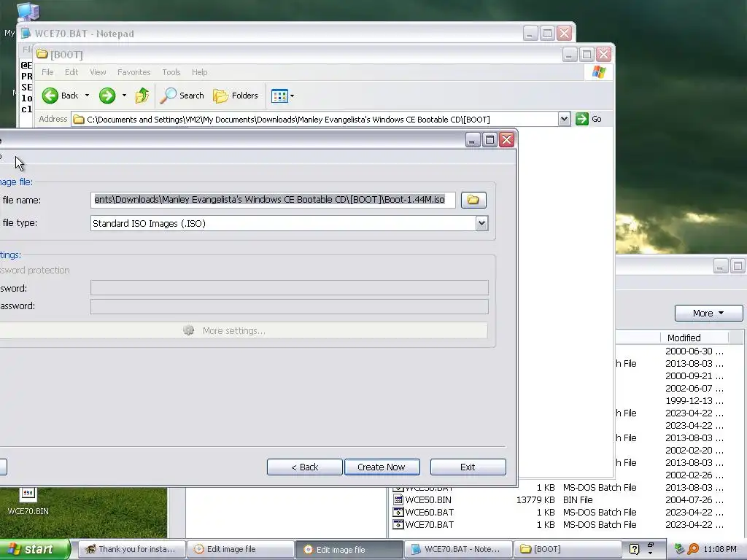Click the More dropdown button in background window

708,314
